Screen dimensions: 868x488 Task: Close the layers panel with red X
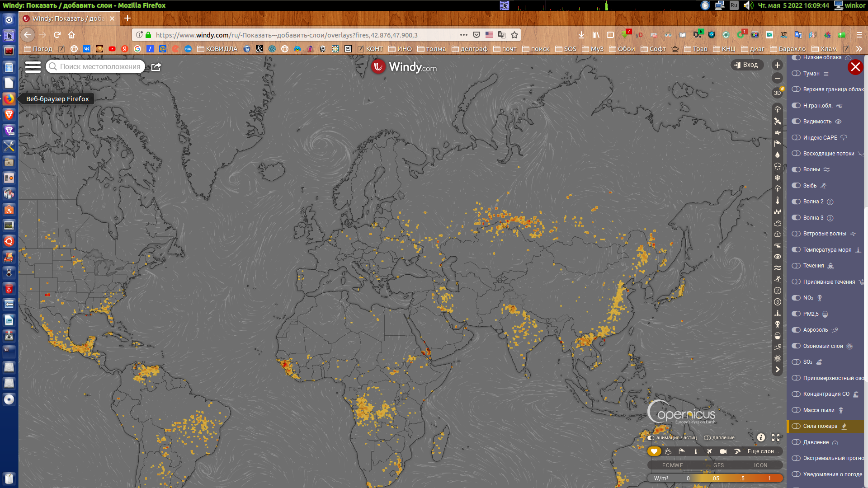click(x=855, y=67)
